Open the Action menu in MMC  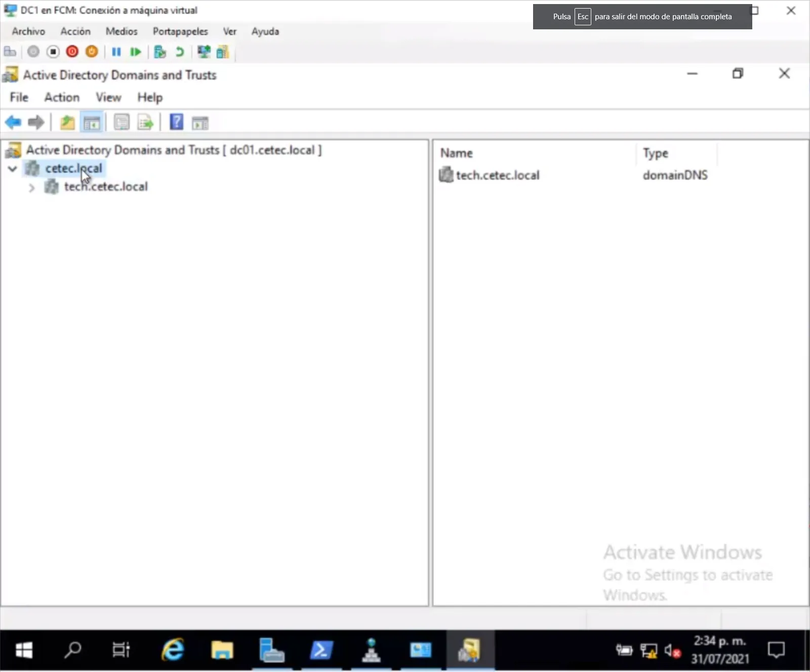point(62,97)
